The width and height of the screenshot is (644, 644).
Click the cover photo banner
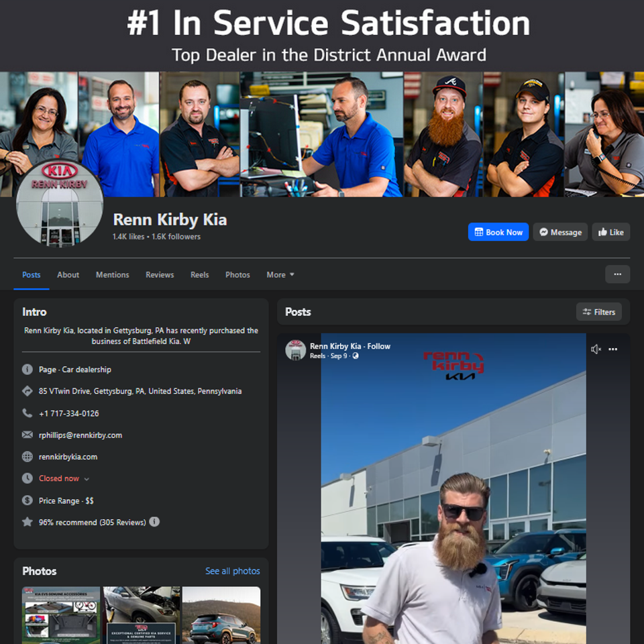(x=322, y=99)
